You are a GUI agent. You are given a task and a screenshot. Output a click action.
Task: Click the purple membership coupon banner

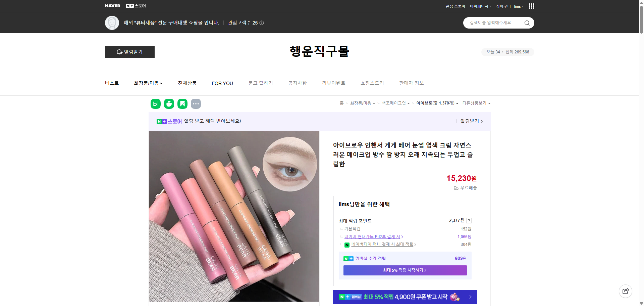coord(405,297)
